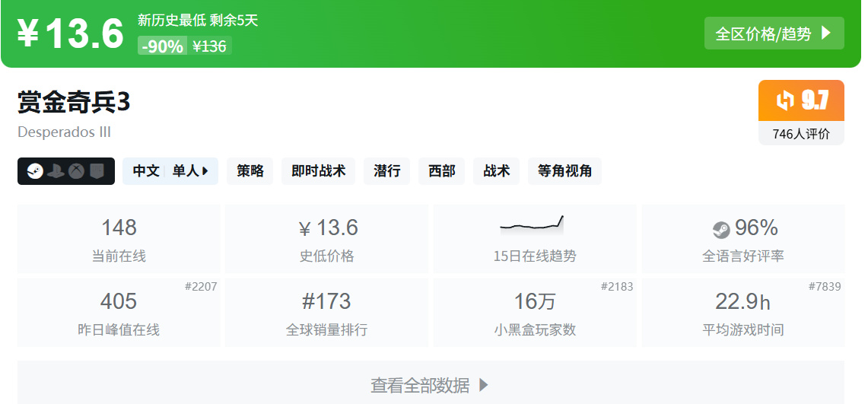Click the 22.9h 平均游戏时间 stat card

pos(743,313)
